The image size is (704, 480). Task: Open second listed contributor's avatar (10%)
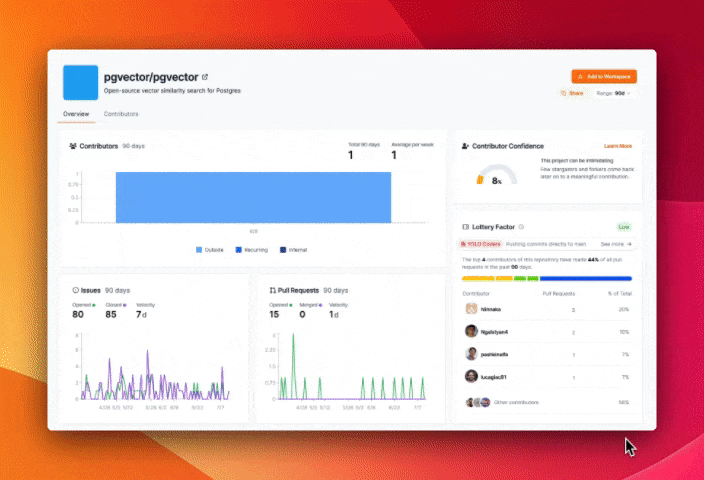tap(471, 331)
